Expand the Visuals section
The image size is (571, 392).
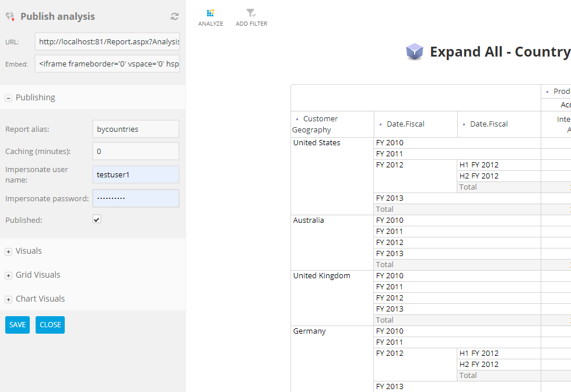tap(8, 251)
